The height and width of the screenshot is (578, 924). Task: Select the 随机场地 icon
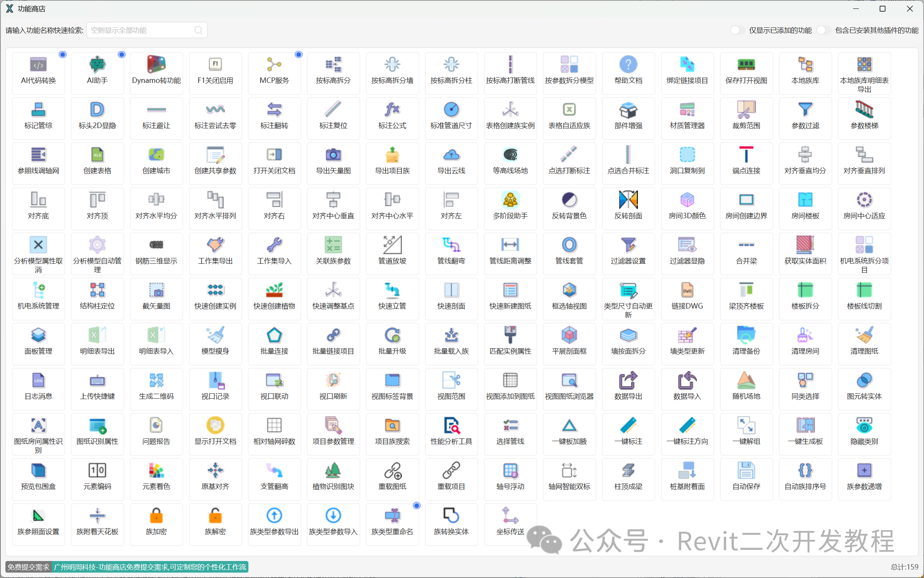pos(746,381)
